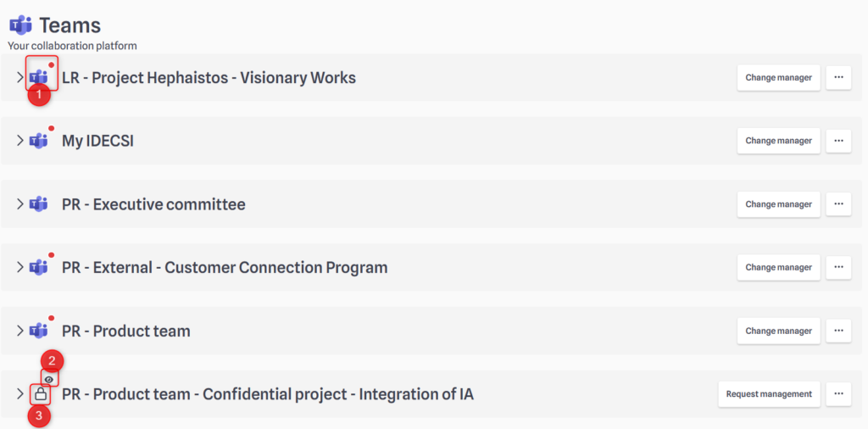Open the more options menu for Project Hephaistos

click(x=838, y=77)
